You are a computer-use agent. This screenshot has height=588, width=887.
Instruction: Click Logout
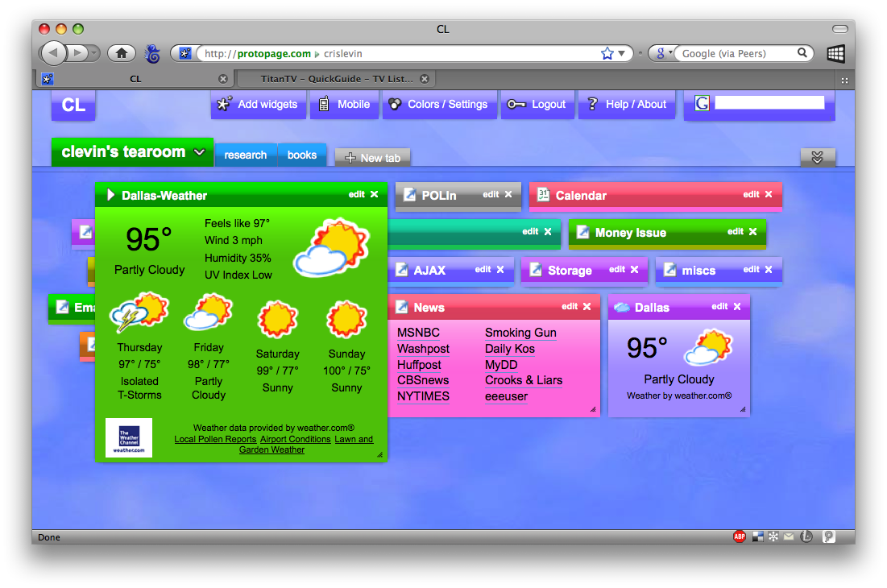(537, 104)
